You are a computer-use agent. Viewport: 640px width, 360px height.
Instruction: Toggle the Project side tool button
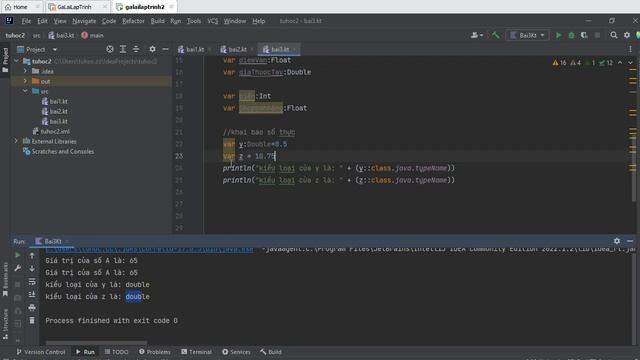click(5, 60)
